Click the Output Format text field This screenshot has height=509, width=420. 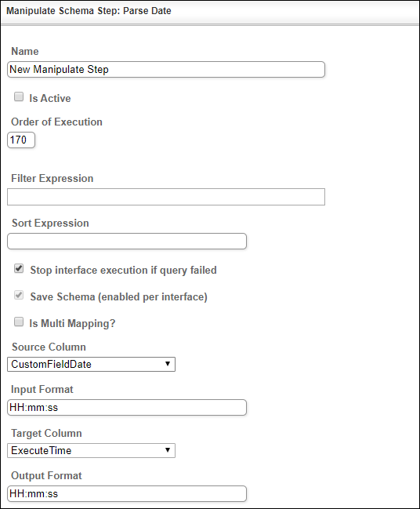pyautogui.click(x=127, y=494)
